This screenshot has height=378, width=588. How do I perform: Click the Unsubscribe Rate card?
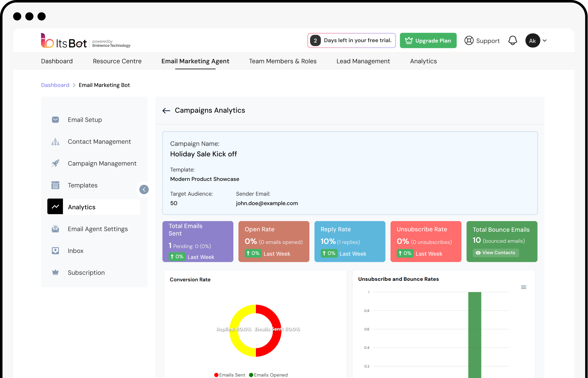pos(426,241)
